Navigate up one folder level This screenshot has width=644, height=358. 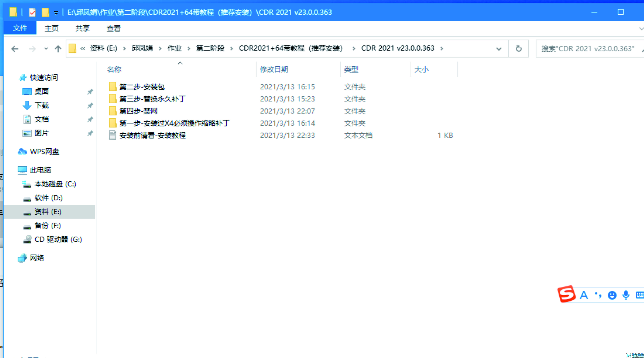click(58, 49)
